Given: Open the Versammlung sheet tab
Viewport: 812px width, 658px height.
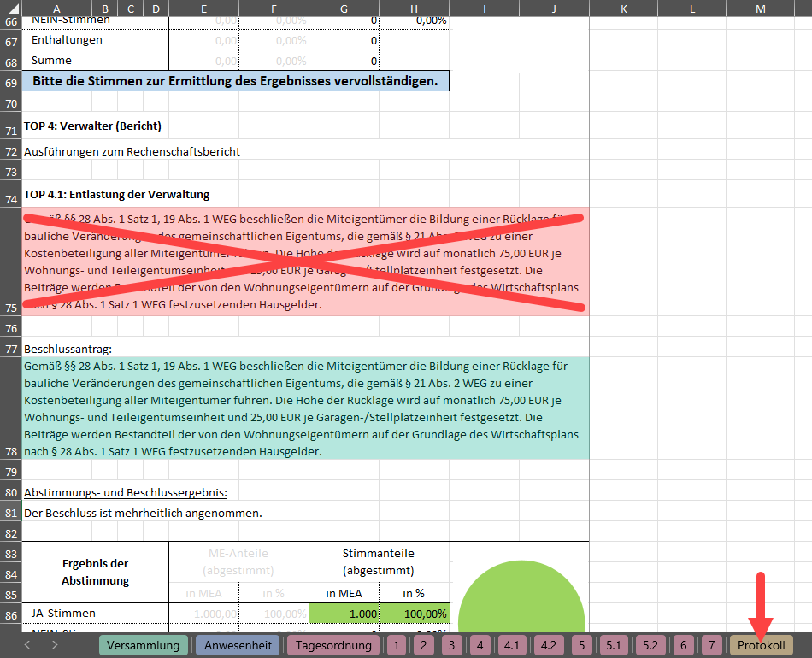Looking at the screenshot, I should point(143,645).
